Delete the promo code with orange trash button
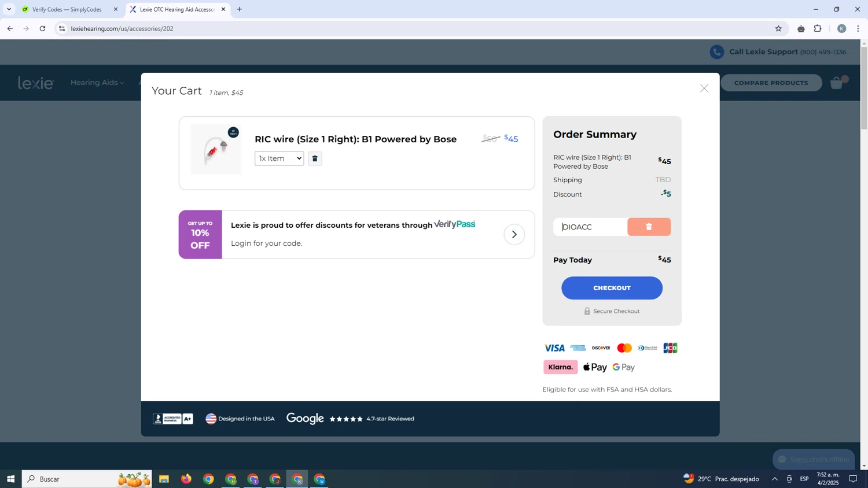This screenshot has height=488, width=868. coord(649,227)
